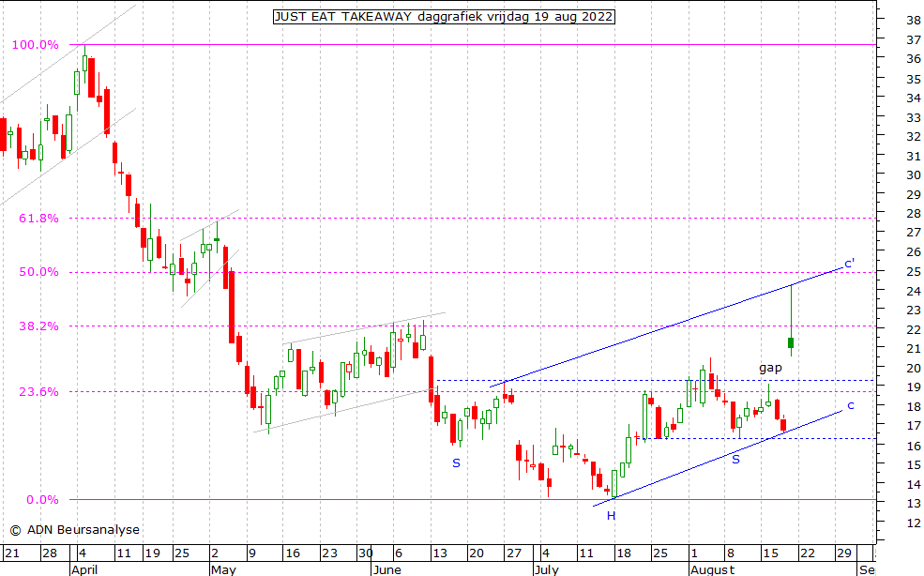Screen dimensions: 924x576
Task: Click price axis value 37
Action: [914, 40]
